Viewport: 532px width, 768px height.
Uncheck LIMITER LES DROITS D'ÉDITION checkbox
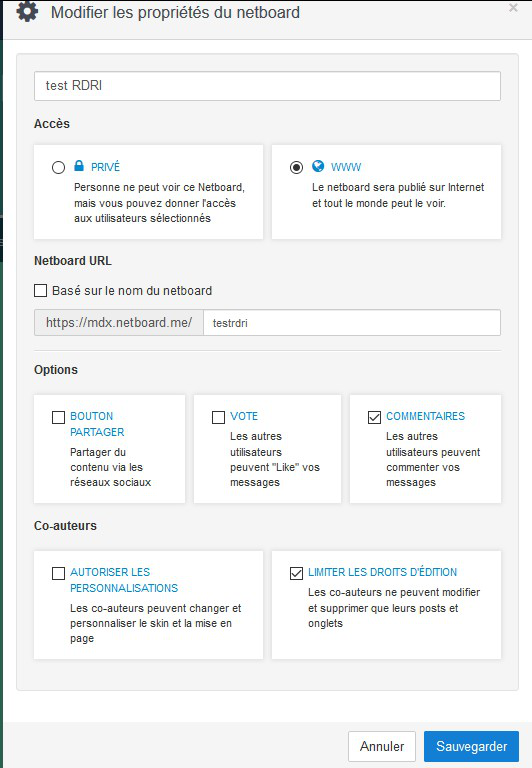click(x=296, y=573)
